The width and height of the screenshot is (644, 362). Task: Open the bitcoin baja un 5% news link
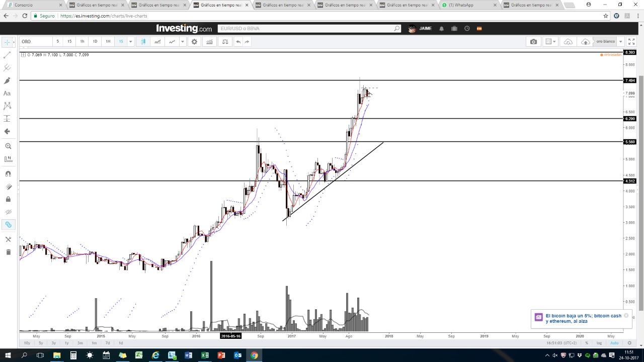[x=584, y=318]
